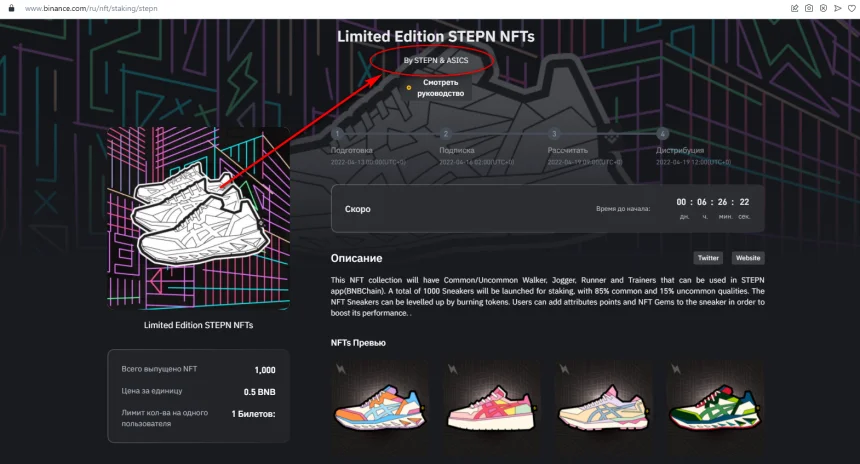The image size is (860, 464).
Task: Open the Twitter link button
Action: point(708,258)
